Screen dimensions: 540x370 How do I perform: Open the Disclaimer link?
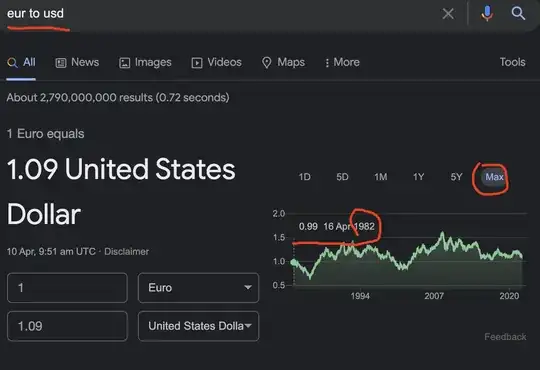(126, 251)
